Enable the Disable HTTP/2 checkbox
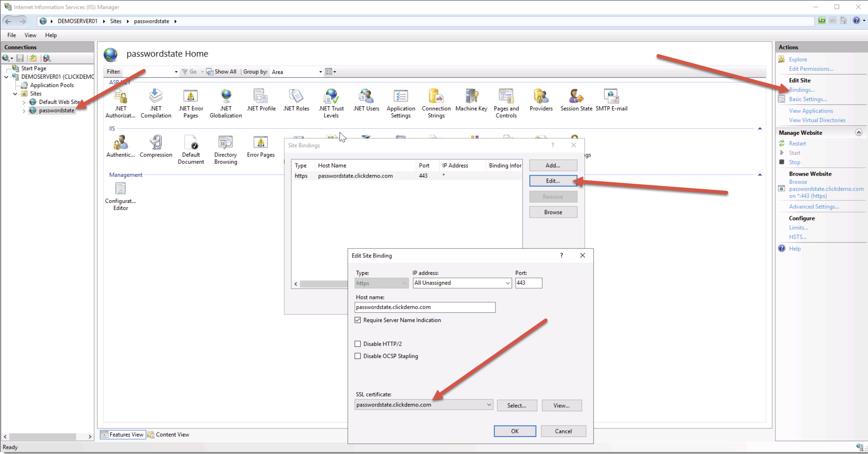This screenshot has width=868, height=454. (x=357, y=344)
